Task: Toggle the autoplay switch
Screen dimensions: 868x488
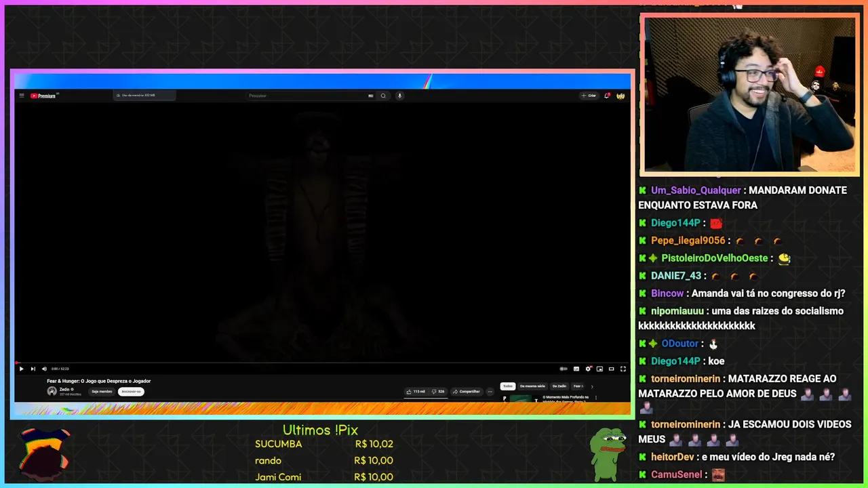Action: click(x=564, y=369)
